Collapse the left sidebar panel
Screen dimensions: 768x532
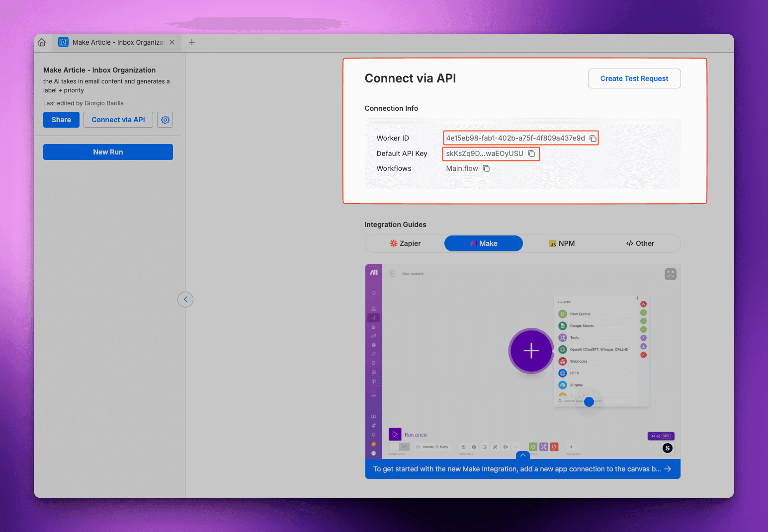[185, 300]
